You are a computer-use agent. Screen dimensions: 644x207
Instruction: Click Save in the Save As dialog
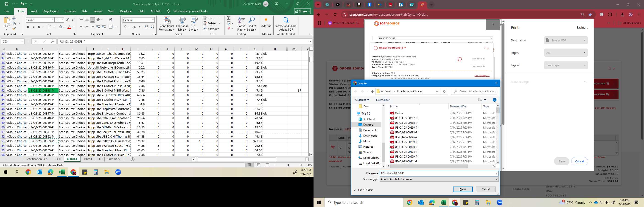(x=463, y=190)
